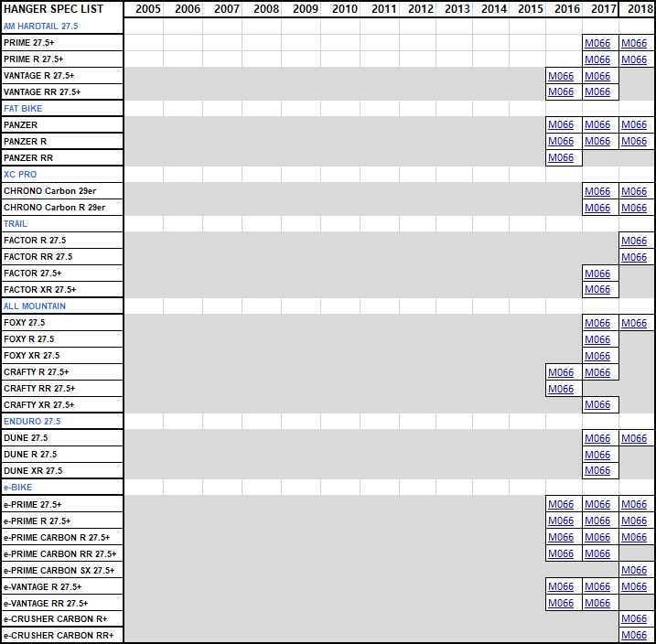
Task: Click e-VANTAGE RR 27.5+ 2016 M066 link
Action: pos(561,603)
